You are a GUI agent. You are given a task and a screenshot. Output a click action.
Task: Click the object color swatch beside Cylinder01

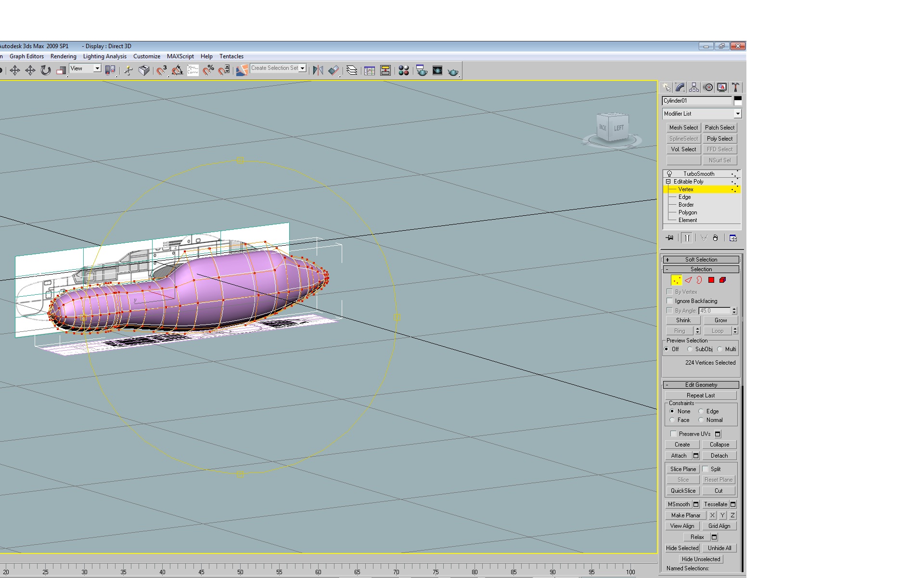pos(738,101)
